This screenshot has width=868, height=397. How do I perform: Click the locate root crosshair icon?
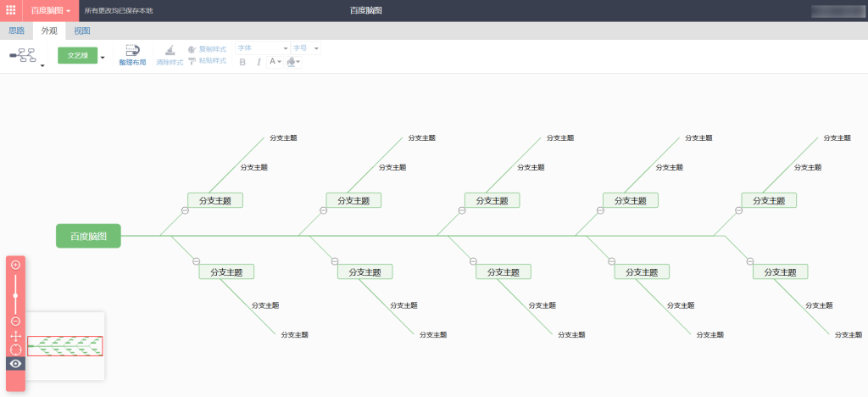click(x=15, y=350)
